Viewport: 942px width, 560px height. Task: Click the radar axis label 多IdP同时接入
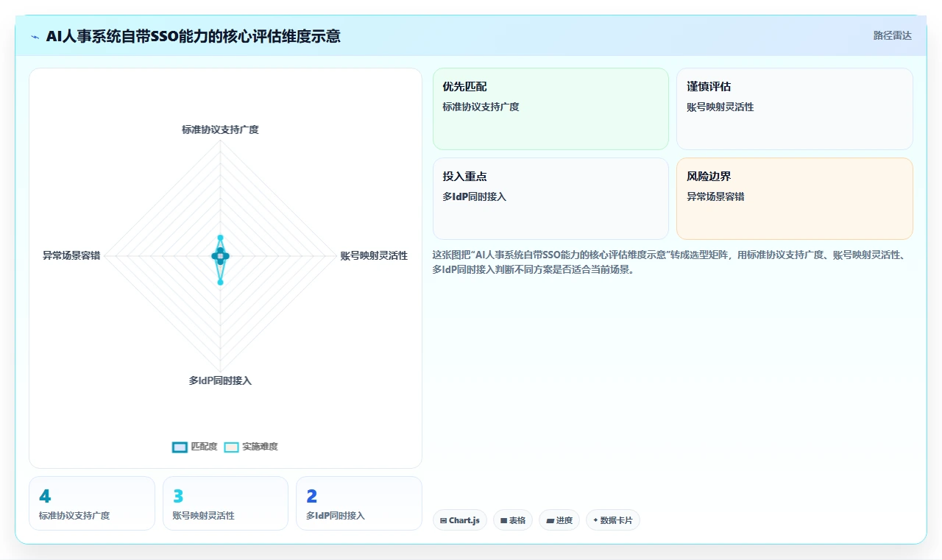(220, 380)
